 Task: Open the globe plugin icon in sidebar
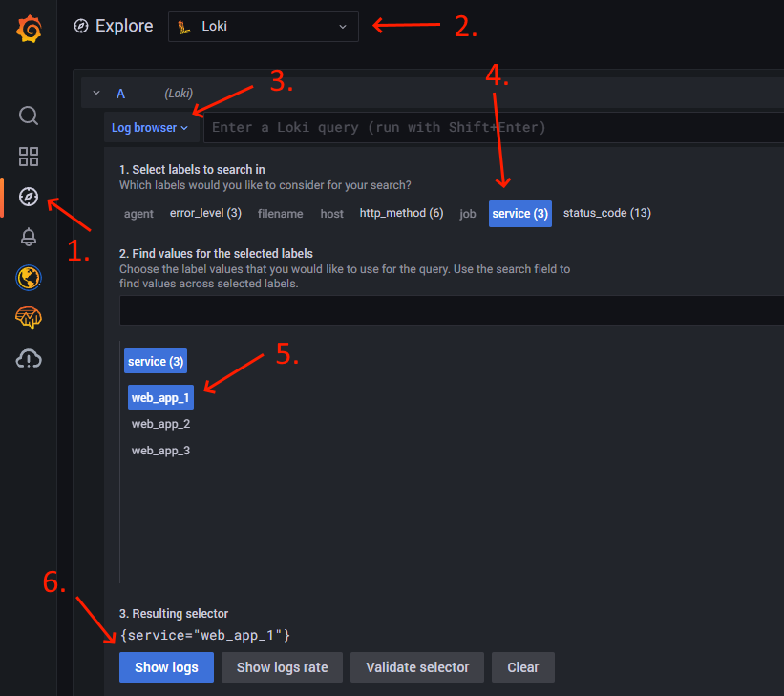coord(29,278)
